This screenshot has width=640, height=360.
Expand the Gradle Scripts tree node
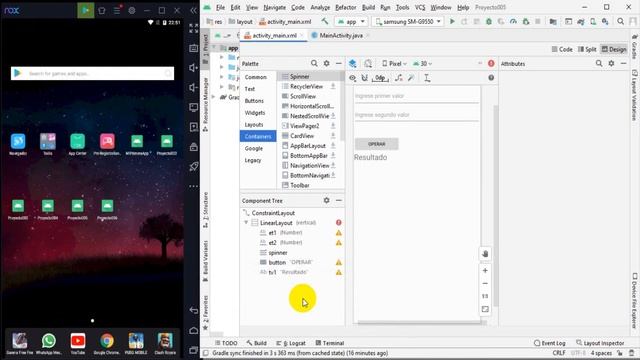(x=213, y=97)
